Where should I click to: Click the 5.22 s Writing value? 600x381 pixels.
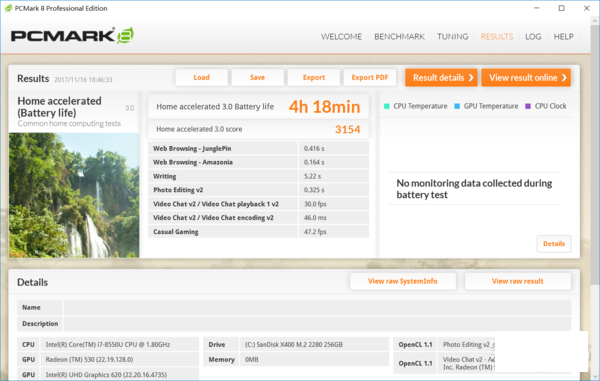pyautogui.click(x=312, y=176)
